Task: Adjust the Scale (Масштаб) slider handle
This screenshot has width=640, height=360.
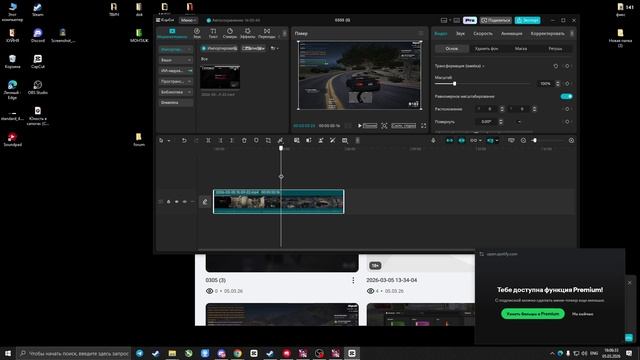Action: click(x=454, y=84)
